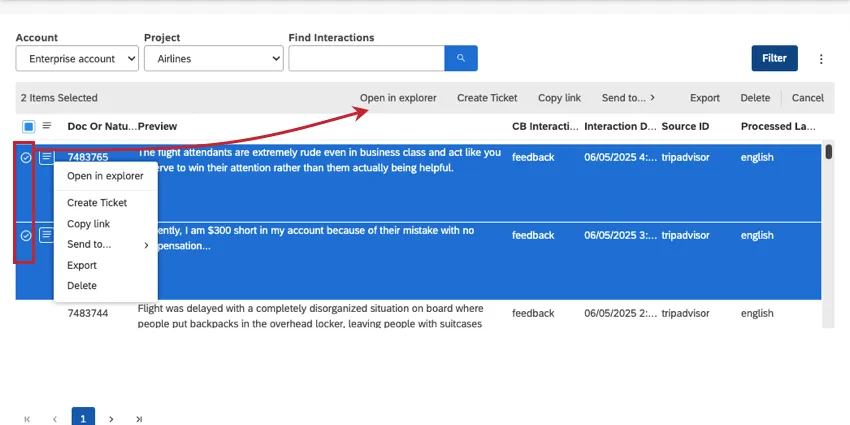Screen dimensions: 850x425
Task: Go to the next page arrow
Action: coord(111,419)
